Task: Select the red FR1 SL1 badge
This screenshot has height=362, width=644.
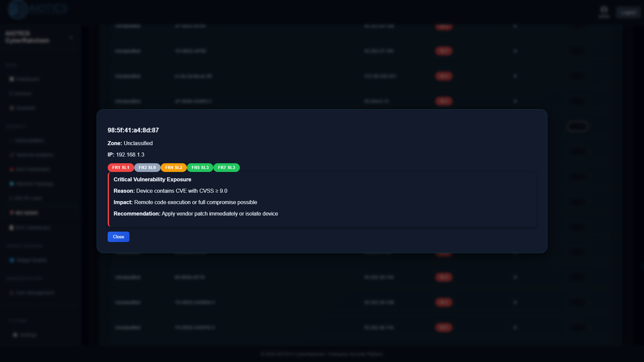Action: click(x=121, y=168)
